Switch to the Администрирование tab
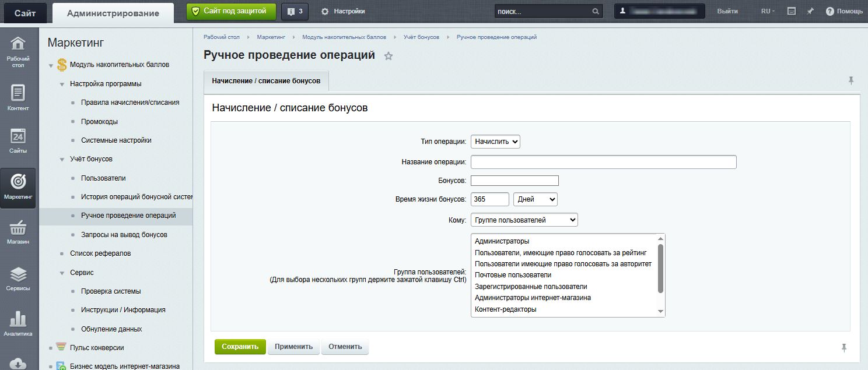This screenshot has width=868, height=370. point(113,13)
